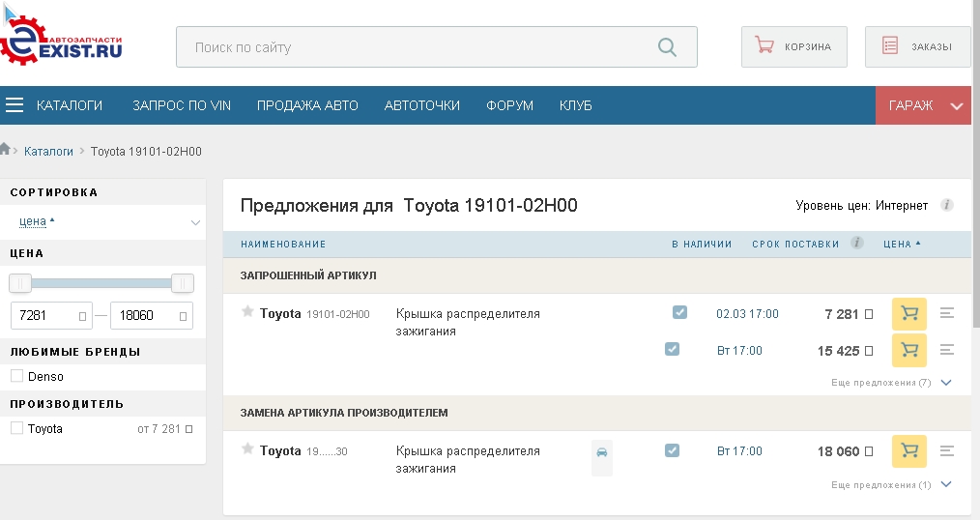Add the 7 281 offer to cart
The image size is (980, 520).
tap(908, 314)
